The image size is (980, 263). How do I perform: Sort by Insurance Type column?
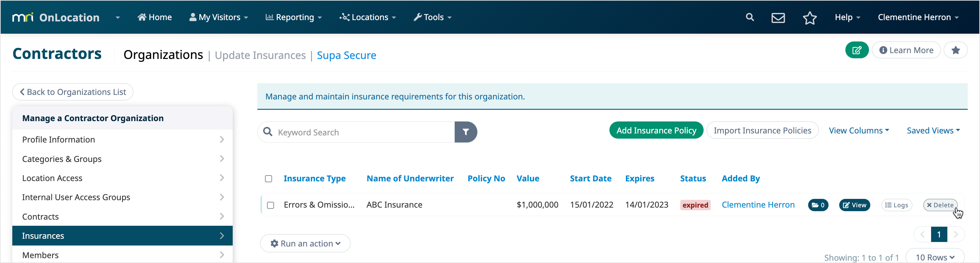pyautogui.click(x=314, y=178)
